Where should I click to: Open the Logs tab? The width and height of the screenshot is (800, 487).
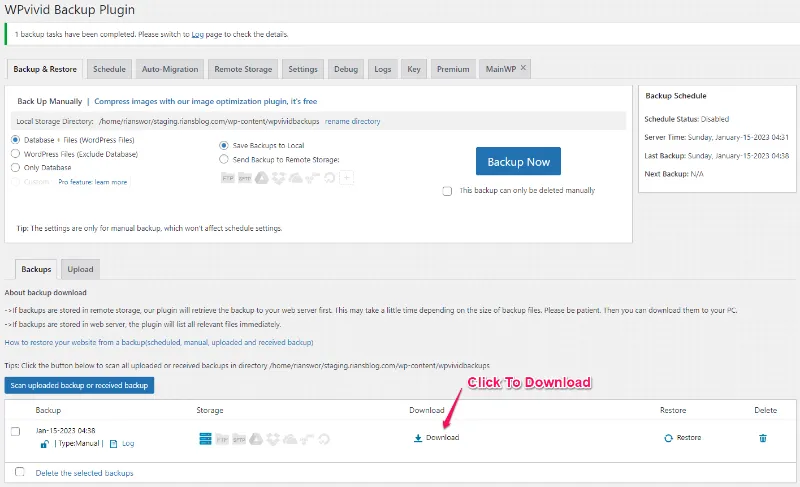pos(383,69)
